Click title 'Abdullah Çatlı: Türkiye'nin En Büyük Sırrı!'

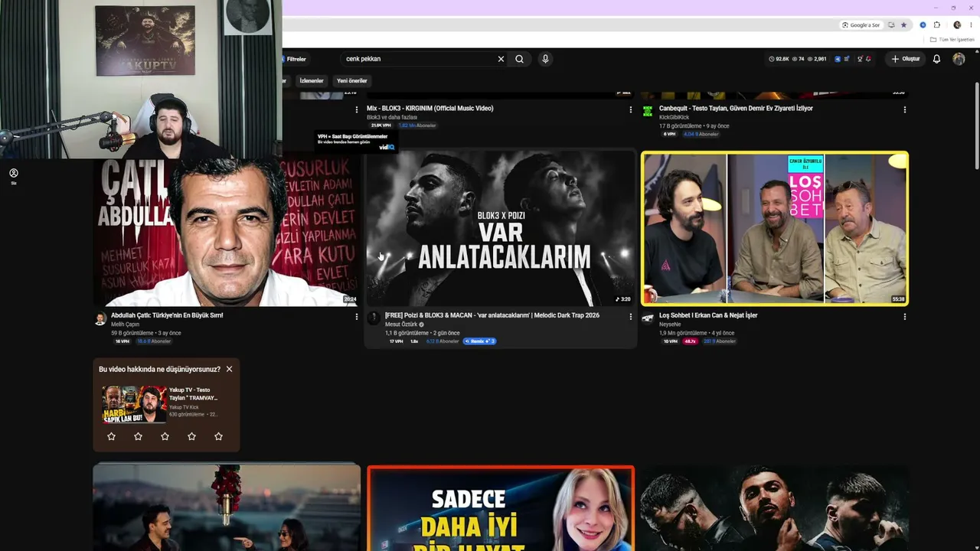(x=167, y=315)
